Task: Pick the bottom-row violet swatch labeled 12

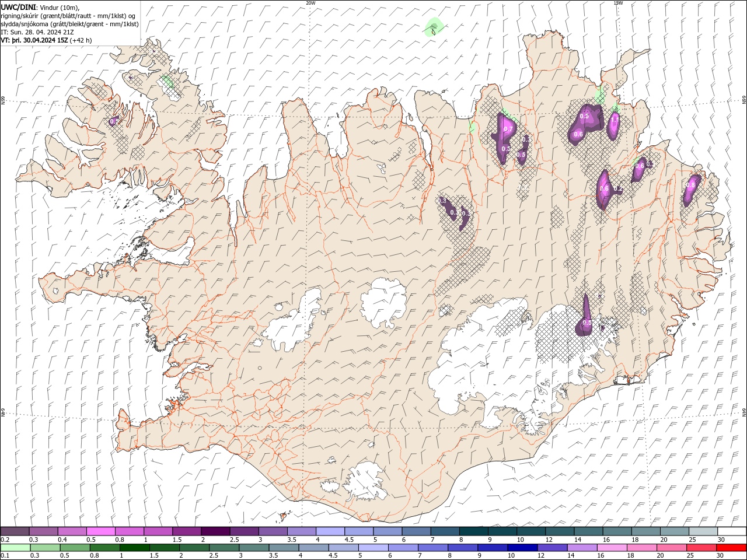Action: coord(552,548)
